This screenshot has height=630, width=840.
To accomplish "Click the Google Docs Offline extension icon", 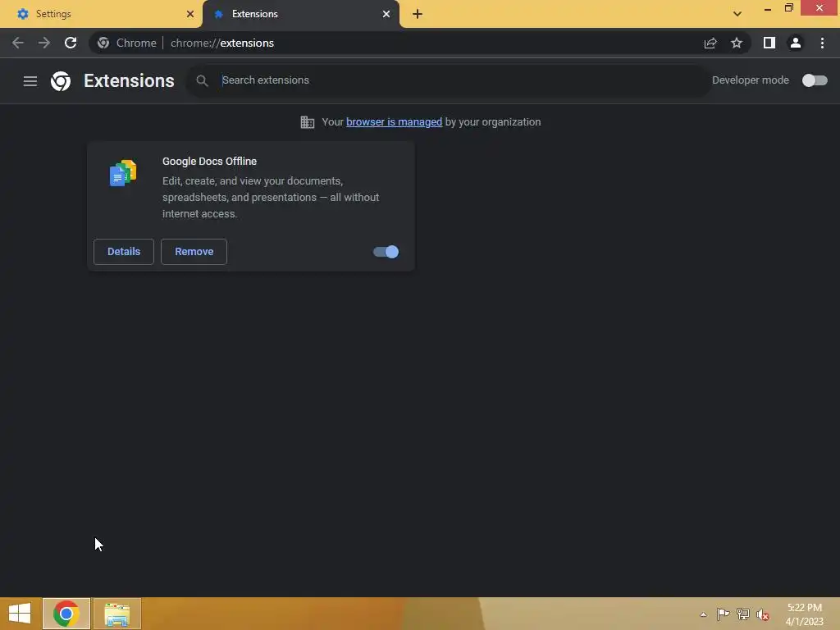I will (123, 172).
